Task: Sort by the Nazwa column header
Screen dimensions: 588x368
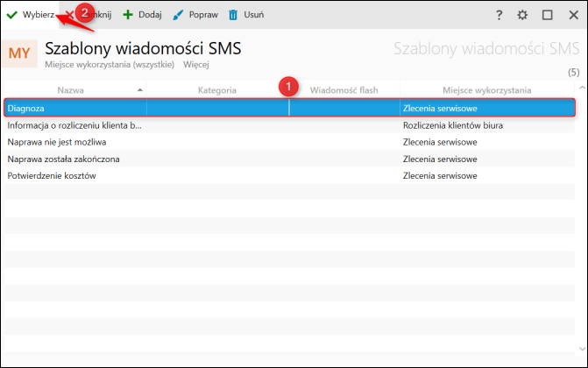Action: pyautogui.click(x=70, y=90)
